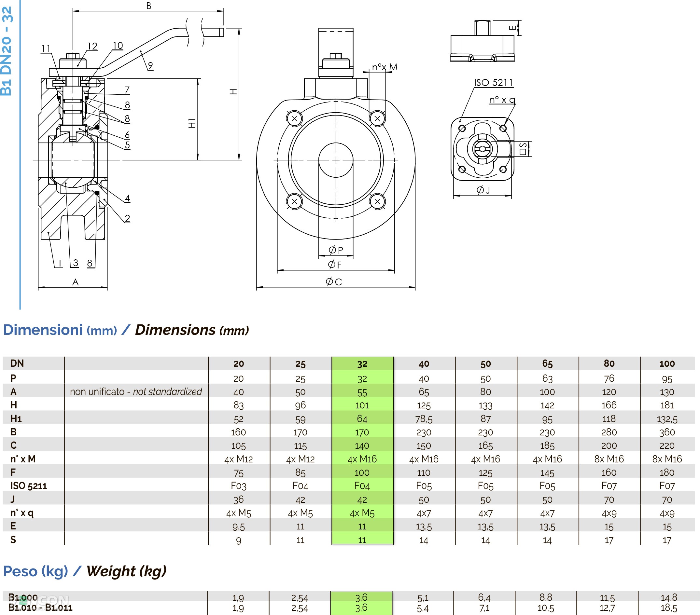Click the 'n° x q' label on the drawing
Screen dimensions: 700x615
click(502, 100)
